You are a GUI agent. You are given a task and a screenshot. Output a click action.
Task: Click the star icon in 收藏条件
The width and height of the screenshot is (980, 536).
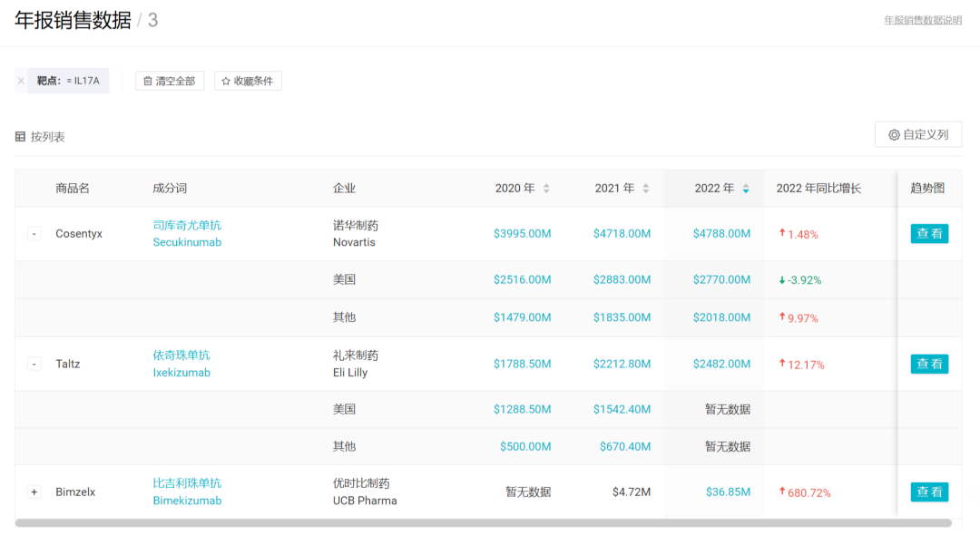tap(226, 82)
